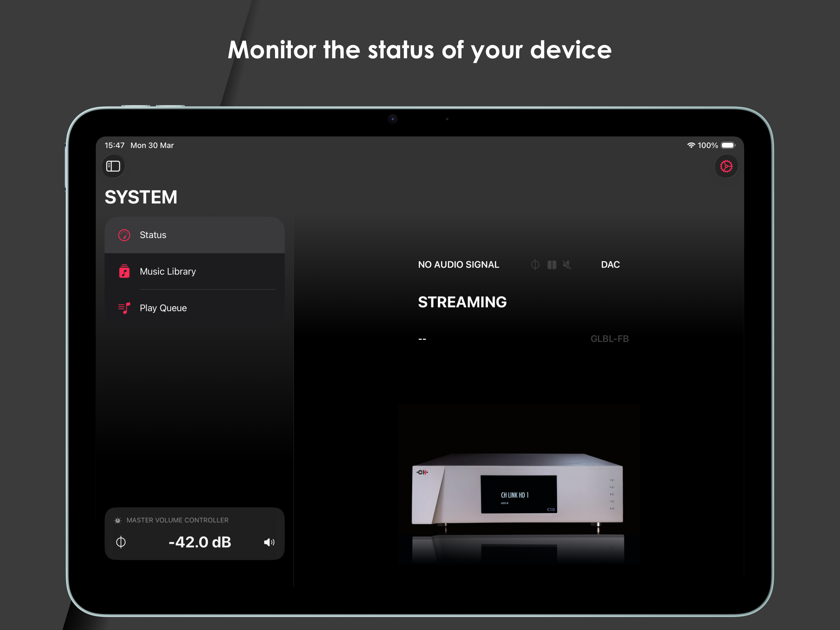Click the Wi-Fi status icon
Screen dimensions: 840x630
[691, 145]
